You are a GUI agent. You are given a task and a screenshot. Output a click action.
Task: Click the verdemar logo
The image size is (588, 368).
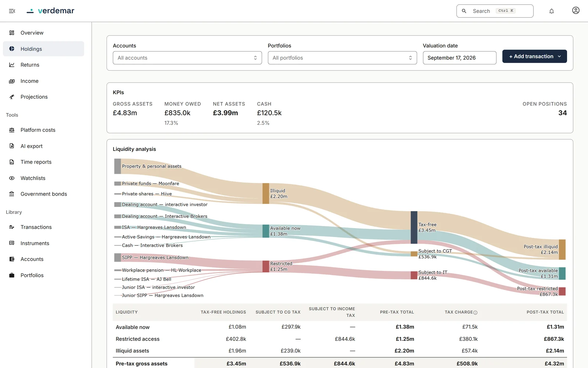pos(50,11)
